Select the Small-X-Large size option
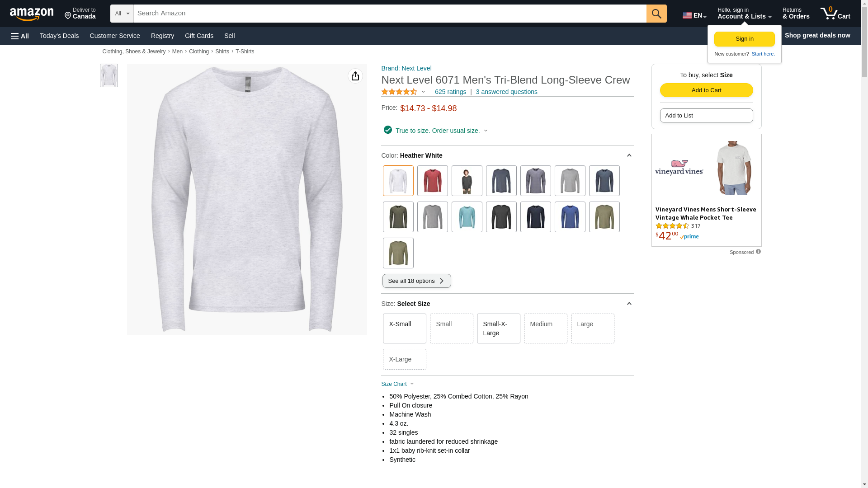The height and width of the screenshot is (488, 868). pyautogui.click(x=498, y=328)
